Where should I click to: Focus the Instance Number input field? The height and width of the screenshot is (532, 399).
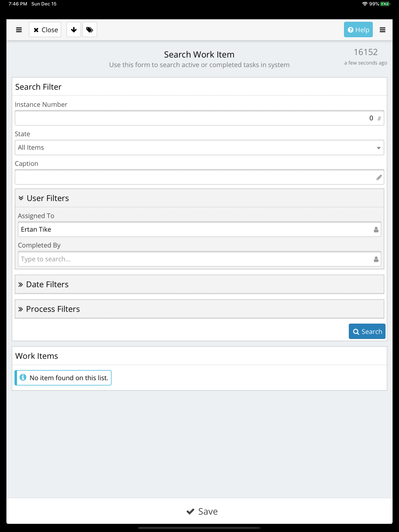(199, 118)
